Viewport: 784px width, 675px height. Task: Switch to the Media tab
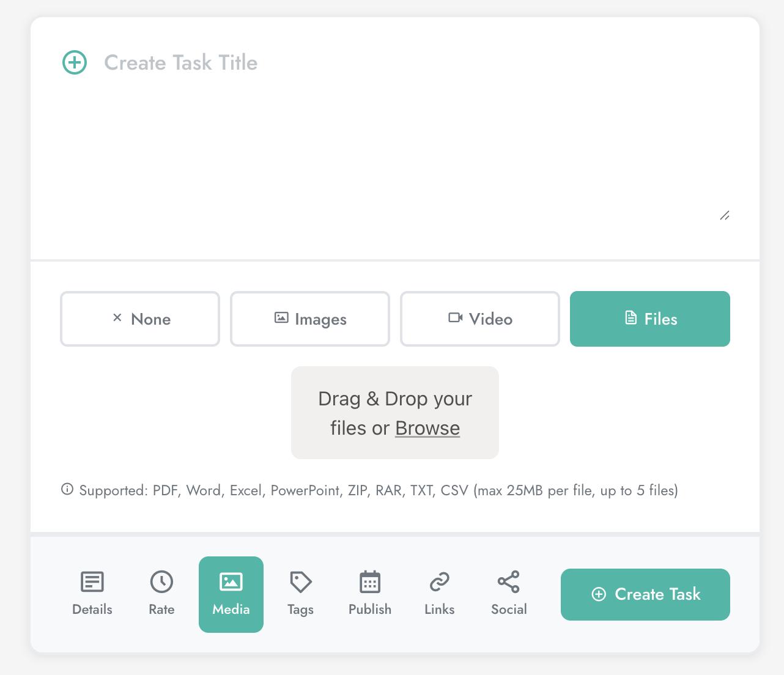(x=231, y=594)
